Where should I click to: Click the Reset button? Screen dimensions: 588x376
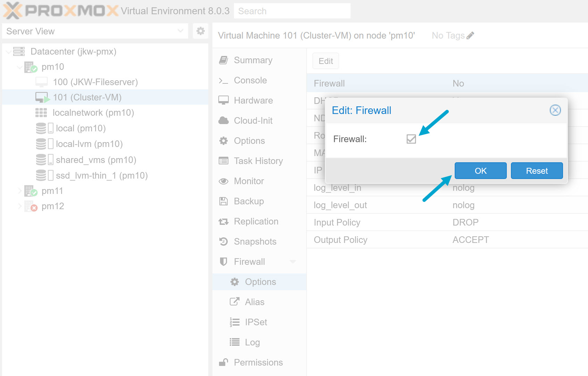[537, 171]
